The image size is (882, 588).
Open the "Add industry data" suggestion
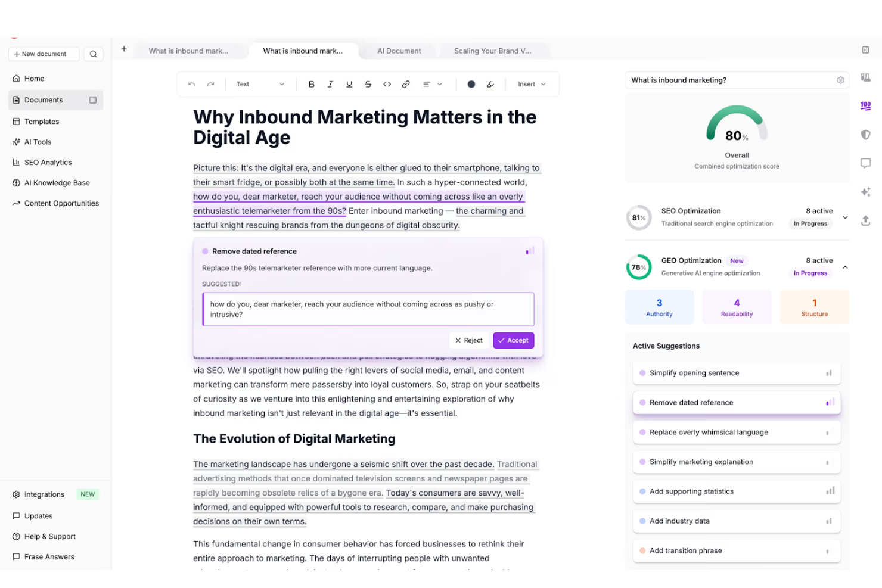click(x=737, y=521)
